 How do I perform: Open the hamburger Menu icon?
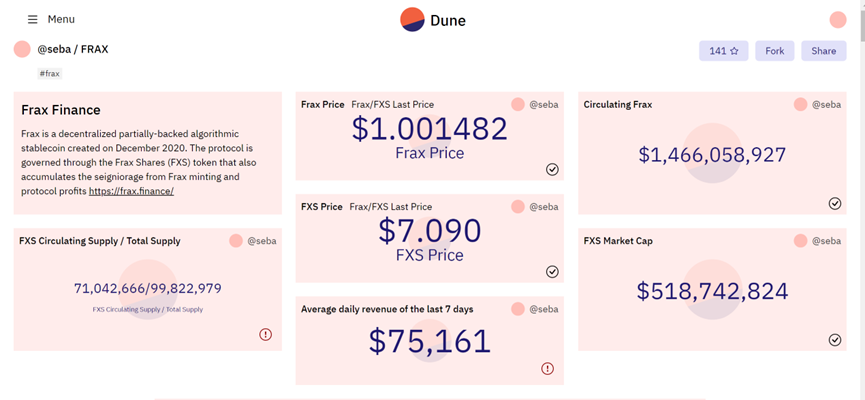pyautogui.click(x=33, y=19)
